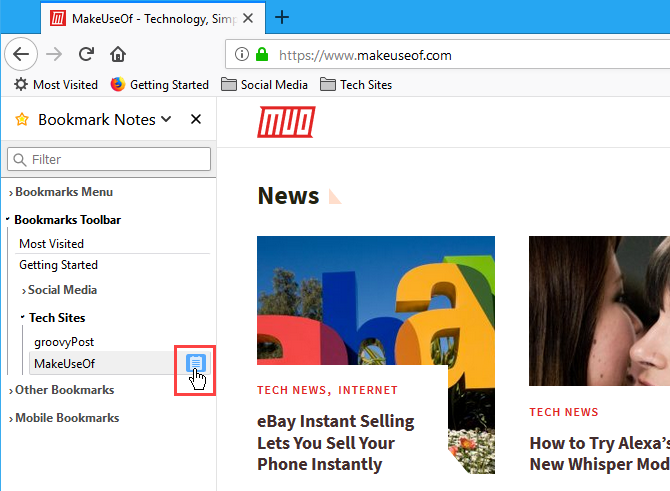Open the Bookmark Notes sidebar dropdown
670x491 pixels.
pos(166,120)
